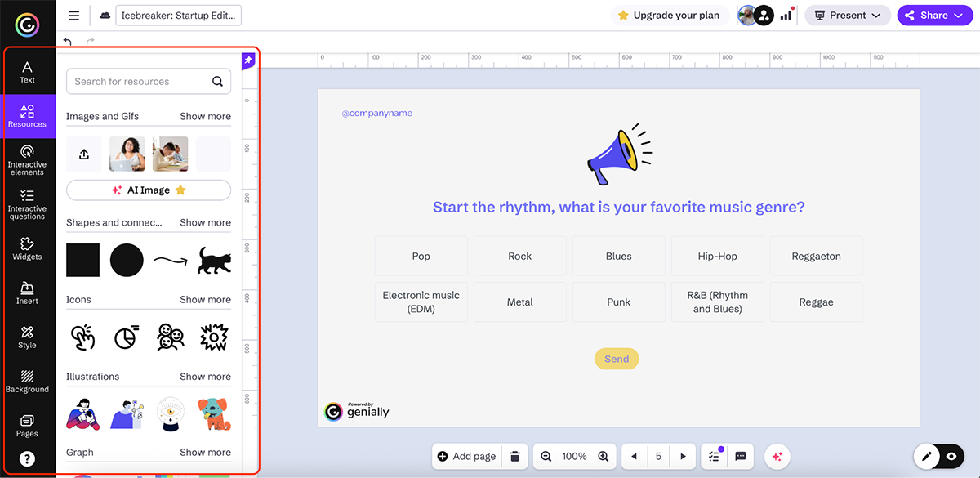The width and height of the screenshot is (980, 478).
Task: Open your profile avatar menu
Action: click(748, 15)
